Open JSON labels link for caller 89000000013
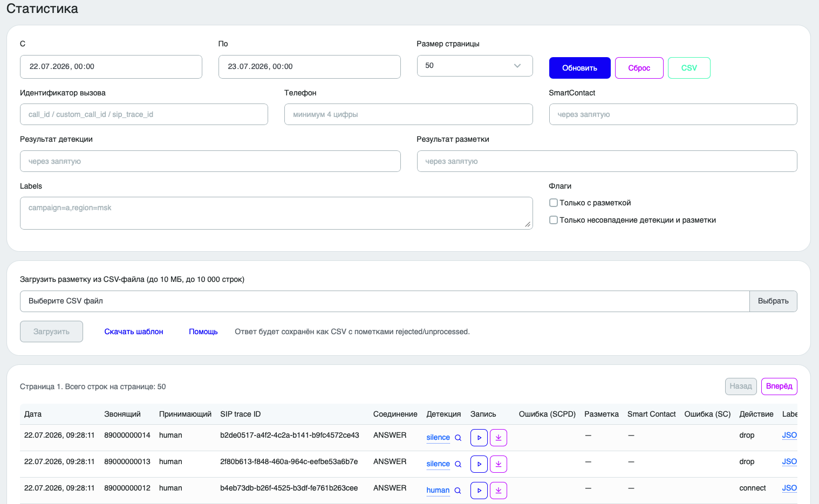 (789, 461)
